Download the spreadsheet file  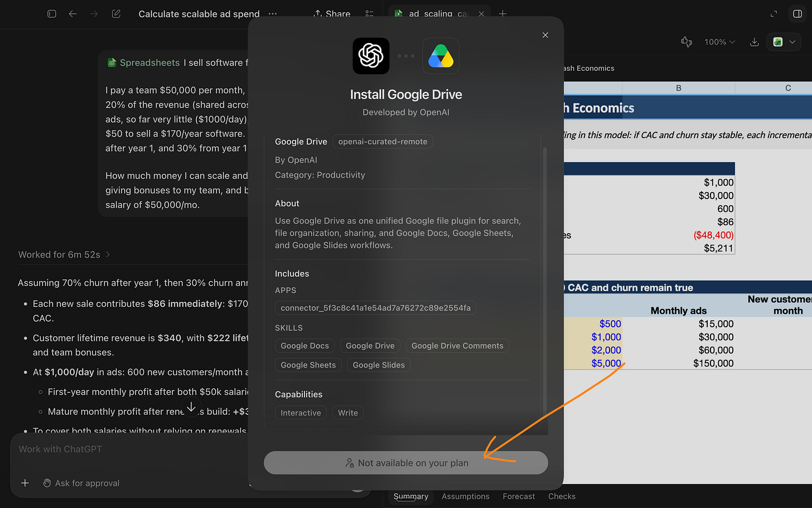tap(754, 42)
